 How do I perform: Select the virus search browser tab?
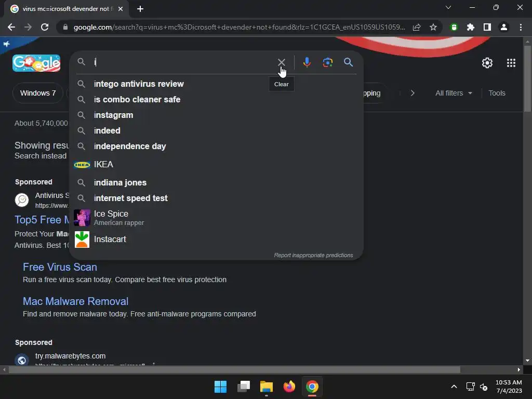(66, 9)
